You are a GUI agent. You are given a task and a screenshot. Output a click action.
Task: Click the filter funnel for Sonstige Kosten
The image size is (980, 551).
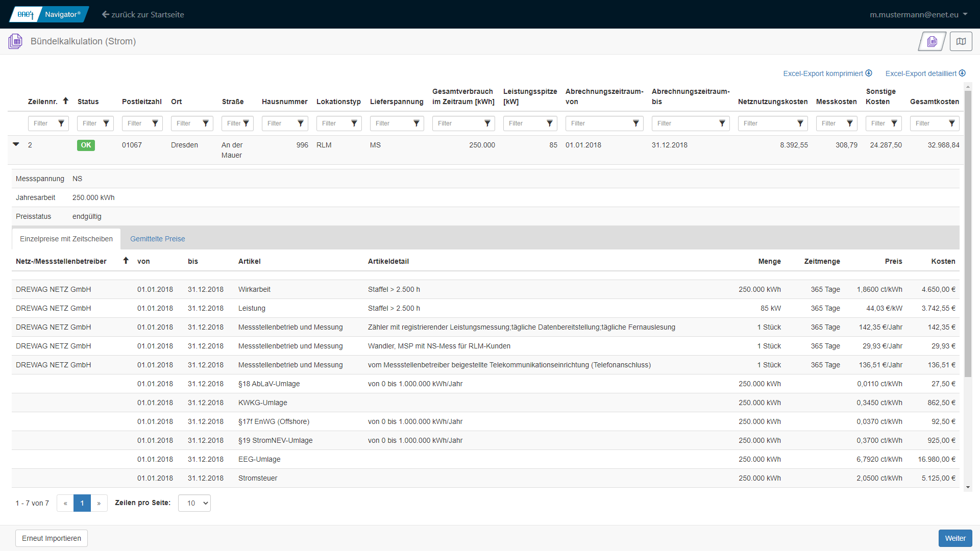pos(894,123)
